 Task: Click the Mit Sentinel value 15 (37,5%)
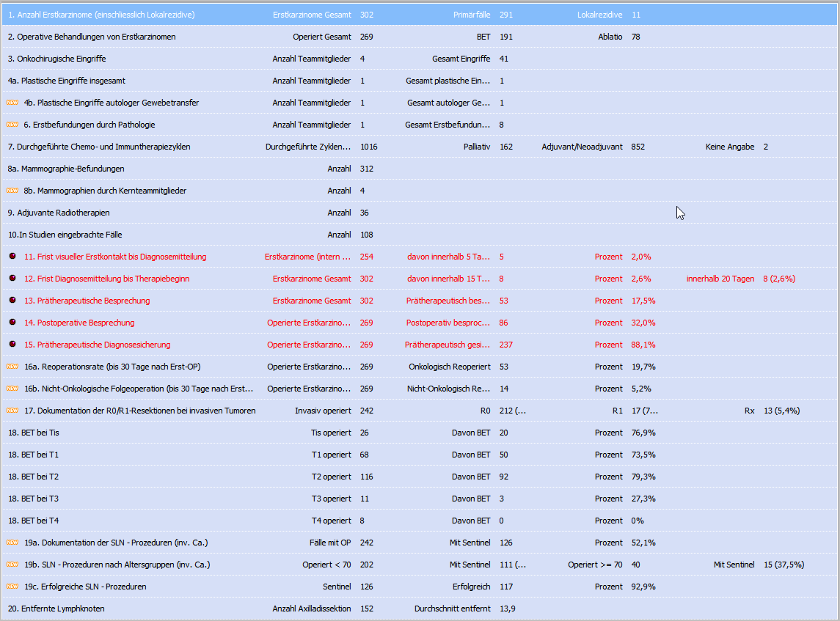(x=784, y=565)
